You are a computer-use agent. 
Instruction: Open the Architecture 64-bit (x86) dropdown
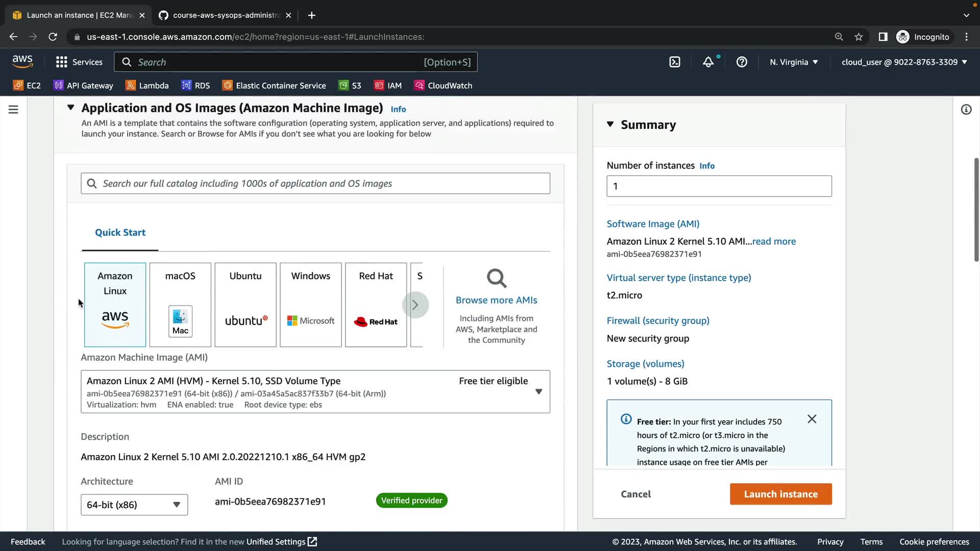pyautogui.click(x=134, y=505)
